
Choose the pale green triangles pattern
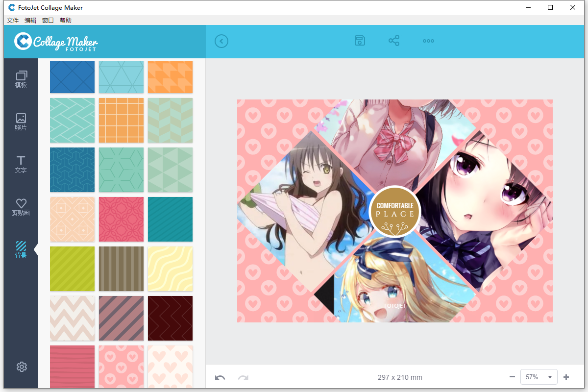coord(170,170)
